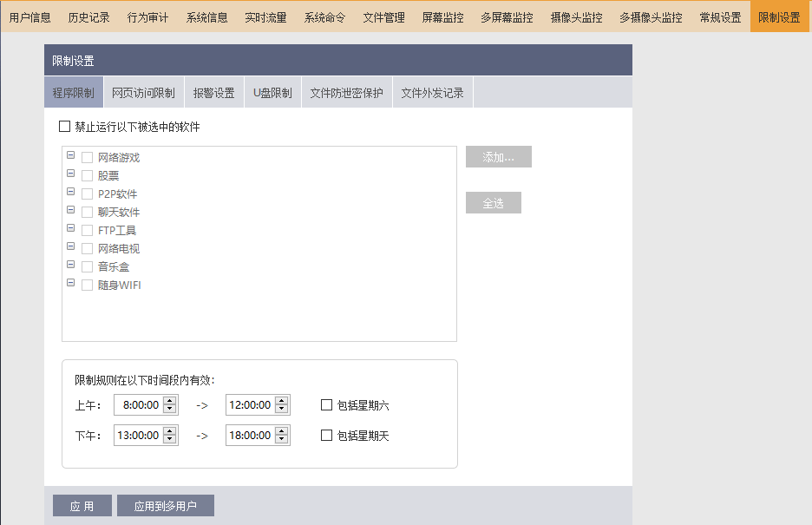Switch to 网页访问限制 tab
Image resolution: width=812 pixels, height=525 pixels.
143,93
